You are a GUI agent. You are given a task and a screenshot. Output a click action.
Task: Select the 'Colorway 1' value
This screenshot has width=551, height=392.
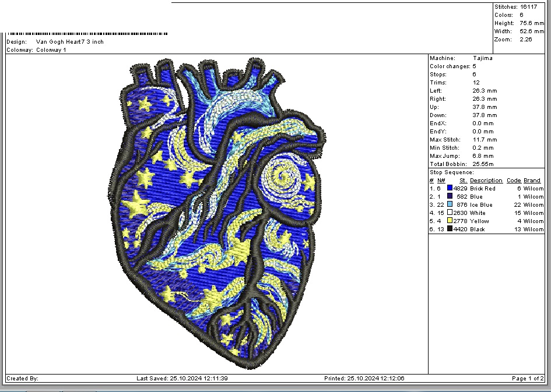click(51, 50)
